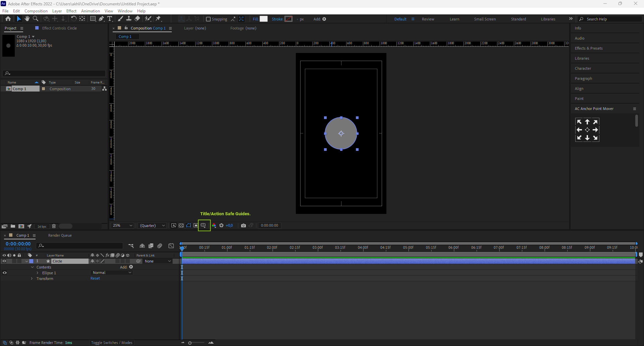Choose the Type tool

tap(110, 19)
